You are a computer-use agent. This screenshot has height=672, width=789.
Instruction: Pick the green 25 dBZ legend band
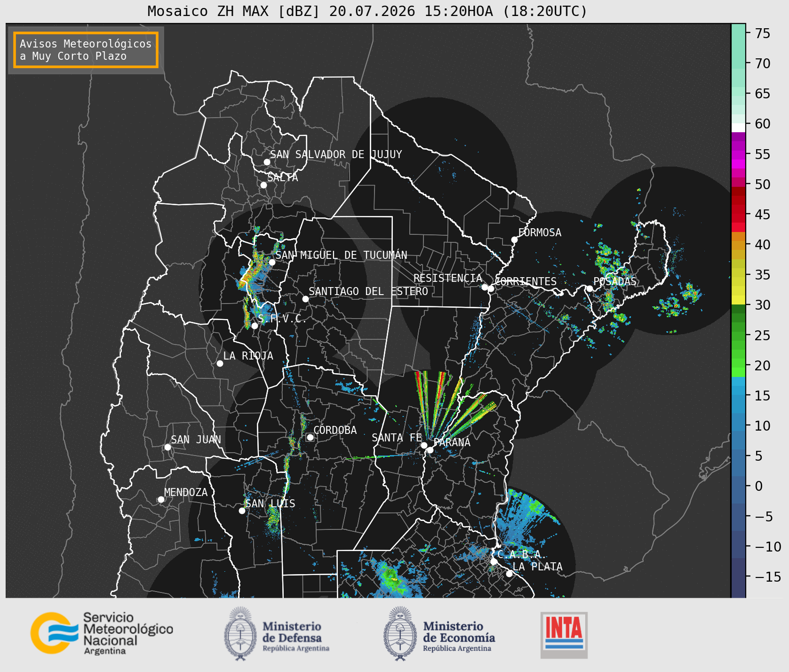[x=738, y=336]
